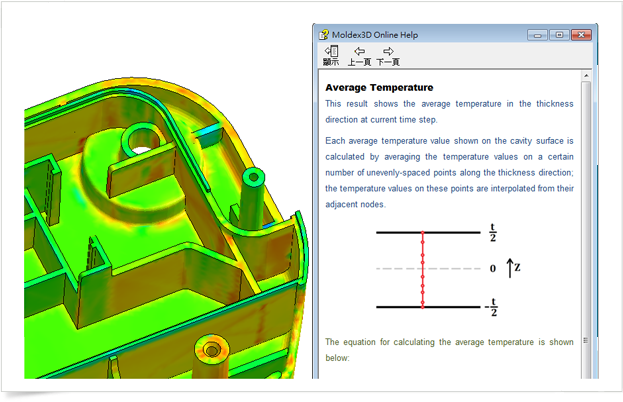Minimize the Moldex3D Online Help window
623x402 pixels.
point(538,35)
